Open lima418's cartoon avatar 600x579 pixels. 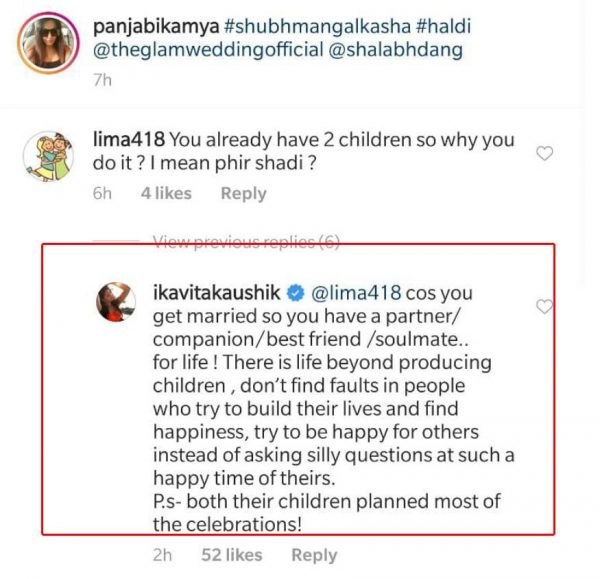48,156
